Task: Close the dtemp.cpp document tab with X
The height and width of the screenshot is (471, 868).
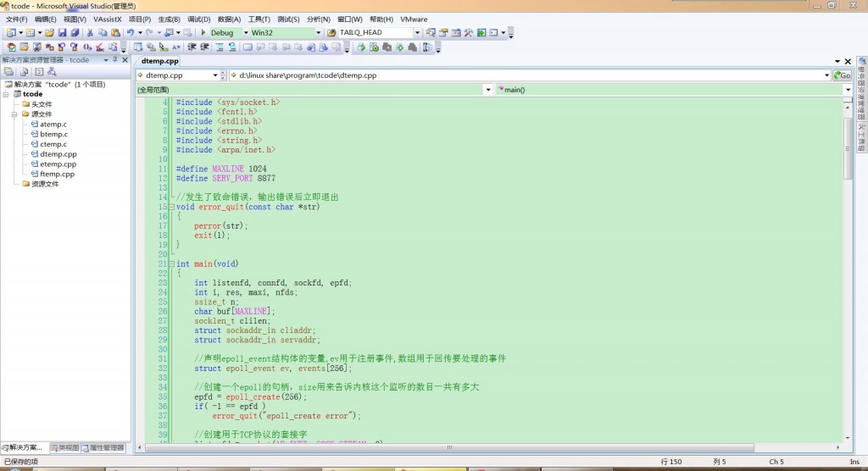Action: [x=848, y=62]
